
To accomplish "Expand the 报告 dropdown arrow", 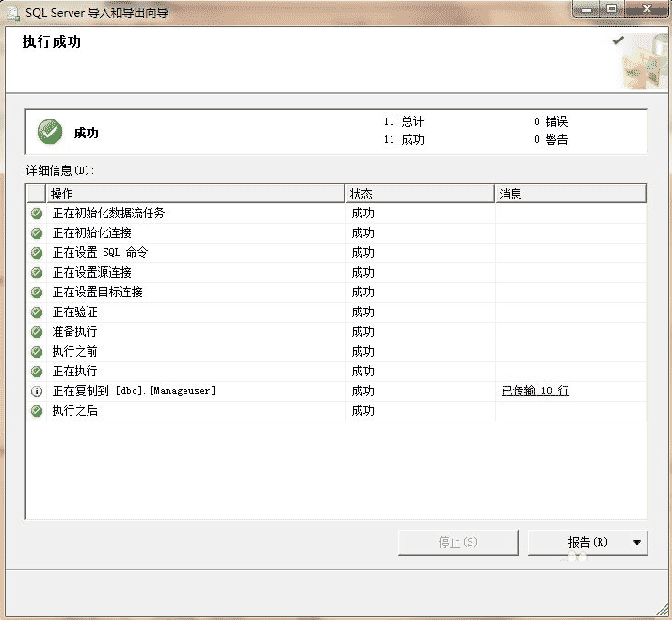I will (637, 543).
